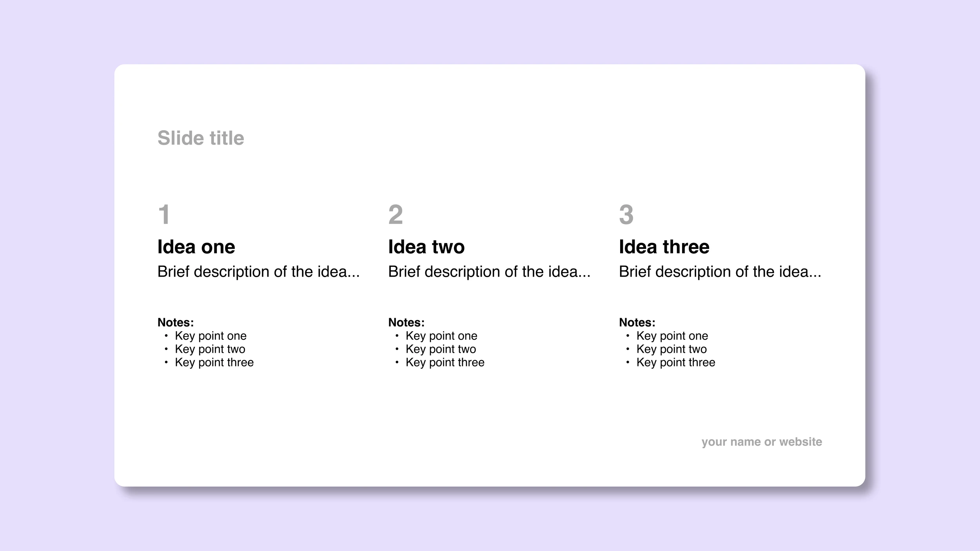Screen dimensions: 980x551
Task: Select Key point one in first column
Action: pyautogui.click(x=211, y=336)
